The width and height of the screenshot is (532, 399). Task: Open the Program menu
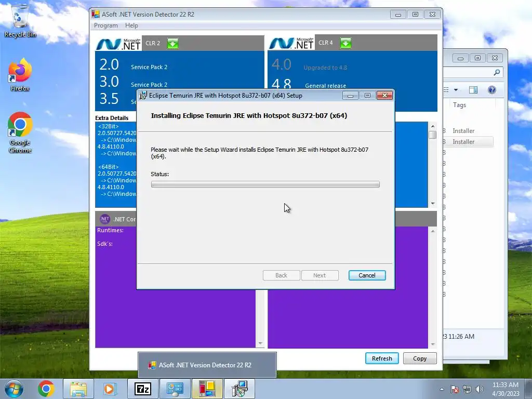[x=106, y=25]
